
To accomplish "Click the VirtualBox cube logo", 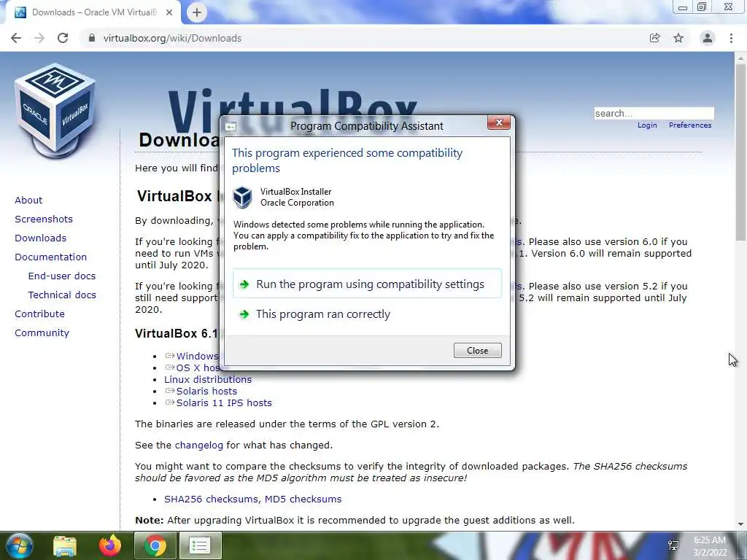I will click(x=55, y=111).
